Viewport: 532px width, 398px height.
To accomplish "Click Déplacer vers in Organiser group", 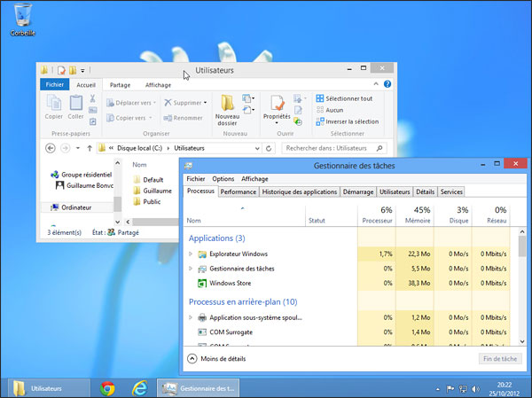I will coord(131,103).
